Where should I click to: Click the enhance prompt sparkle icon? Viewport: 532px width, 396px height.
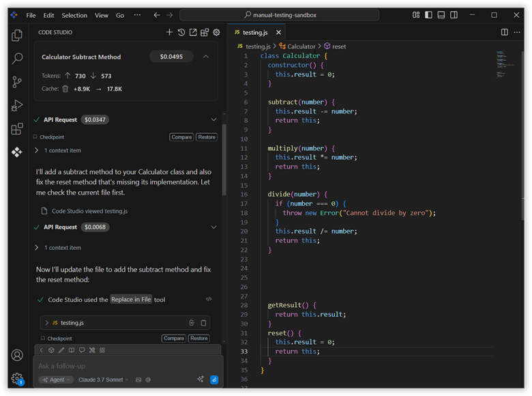click(201, 380)
